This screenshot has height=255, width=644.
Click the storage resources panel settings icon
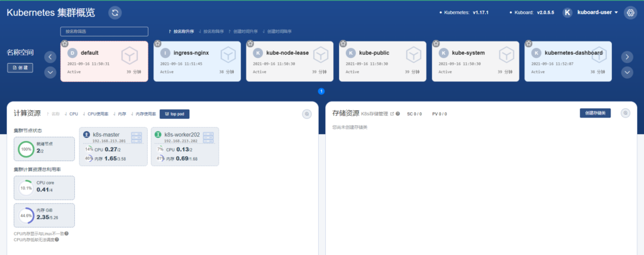click(625, 113)
